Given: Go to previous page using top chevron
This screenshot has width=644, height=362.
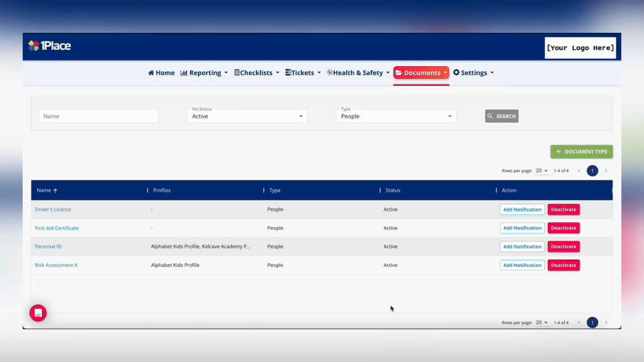Looking at the screenshot, I should (579, 171).
